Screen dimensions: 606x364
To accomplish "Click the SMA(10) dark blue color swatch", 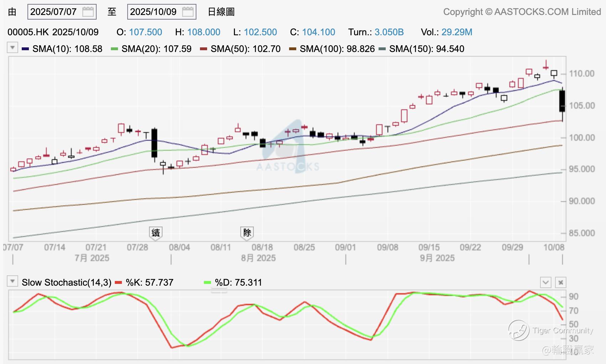I will pos(25,49).
